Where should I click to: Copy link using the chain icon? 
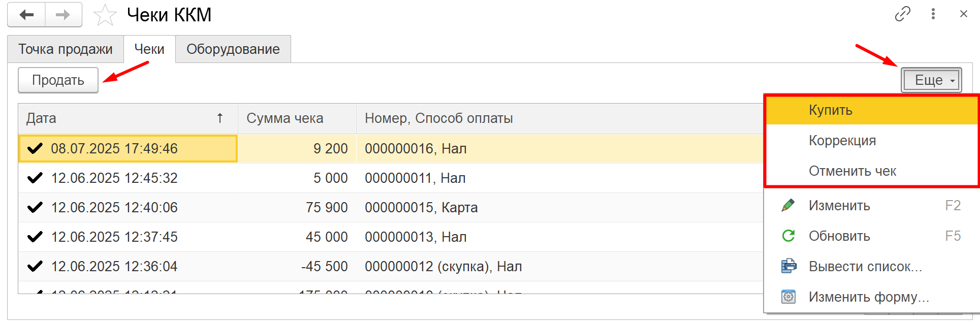[902, 14]
